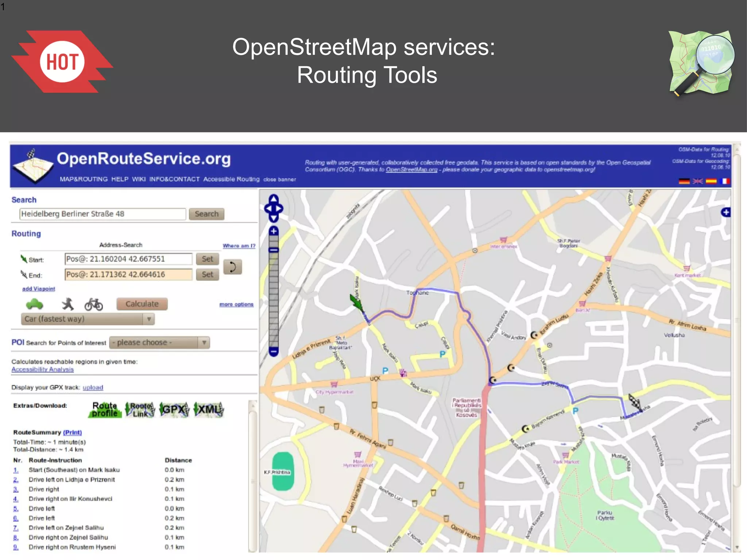Pan the map up arrow
This screenshot has width=747, height=560.
tap(274, 199)
